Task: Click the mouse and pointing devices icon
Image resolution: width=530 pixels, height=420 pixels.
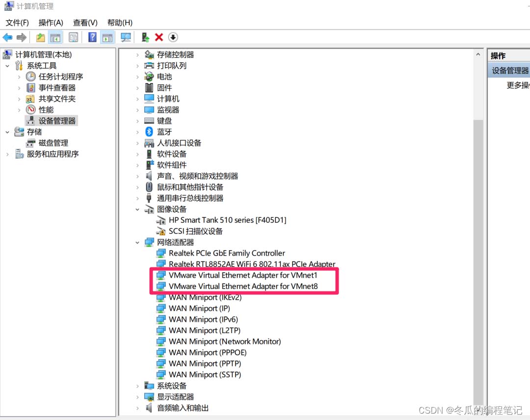Action: [149, 187]
